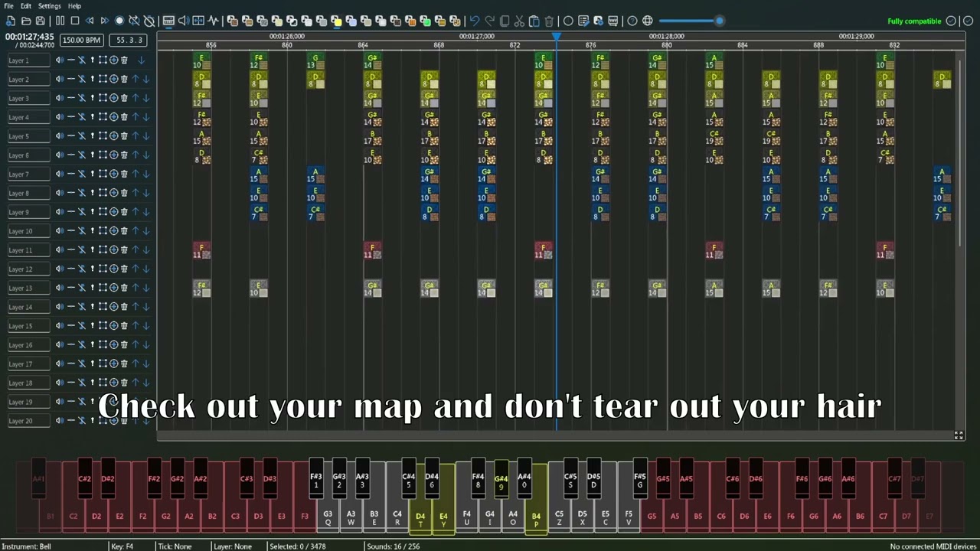Select the Xylophone instrument icon

(x=366, y=21)
